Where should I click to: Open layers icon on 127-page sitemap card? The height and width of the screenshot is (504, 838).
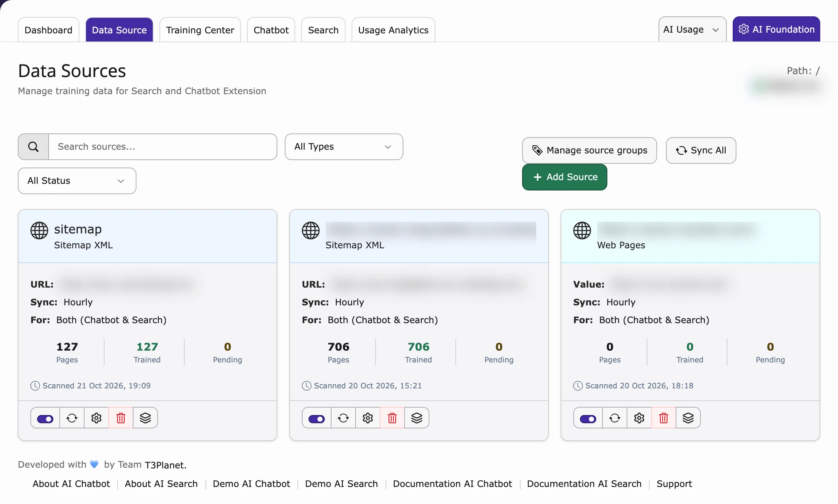click(145, 418)
